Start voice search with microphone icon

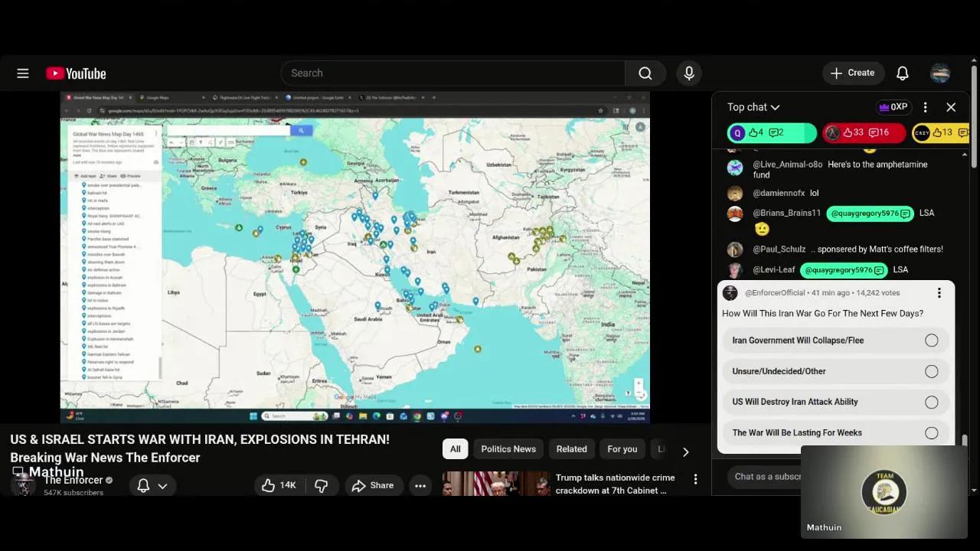pyautogui.click(x=689, y=73)
